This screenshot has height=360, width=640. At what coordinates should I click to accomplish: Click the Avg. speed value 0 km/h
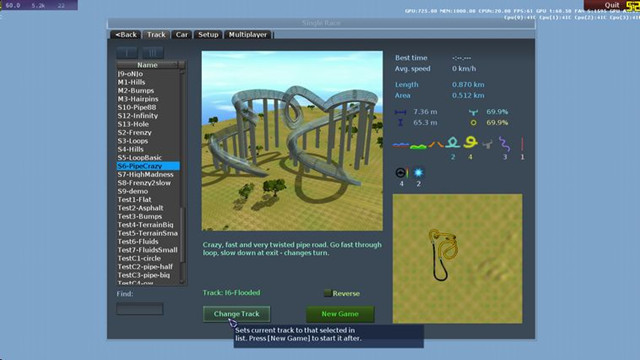pos(464,69)
